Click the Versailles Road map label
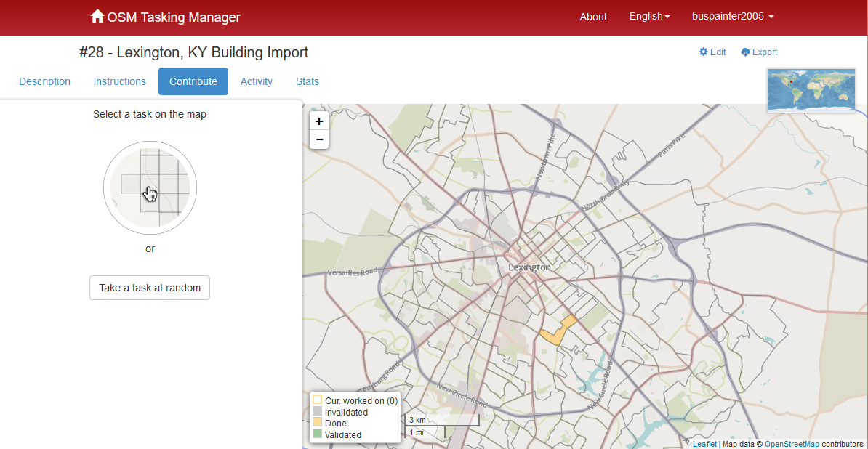Screen dimensions: 868x449 pos(352,272)
